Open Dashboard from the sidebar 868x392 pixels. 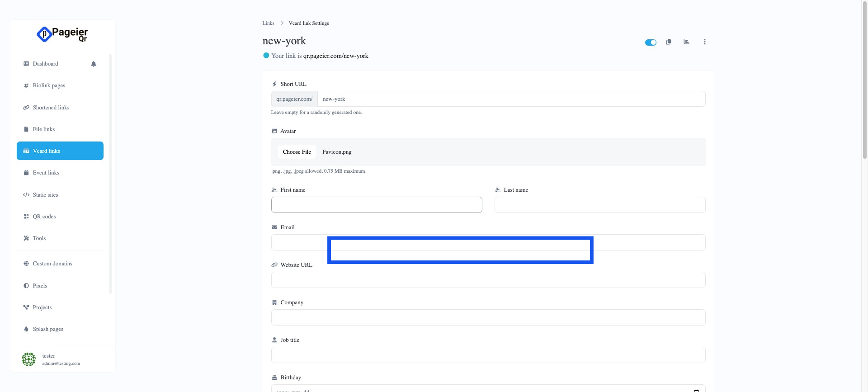pyautogui.click(x=45, y=64)
